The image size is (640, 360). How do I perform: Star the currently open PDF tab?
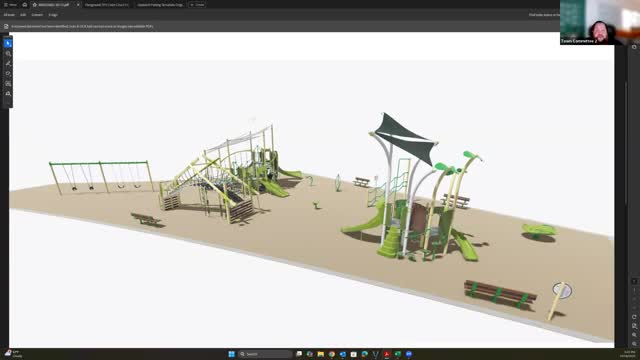coord(35,5)
